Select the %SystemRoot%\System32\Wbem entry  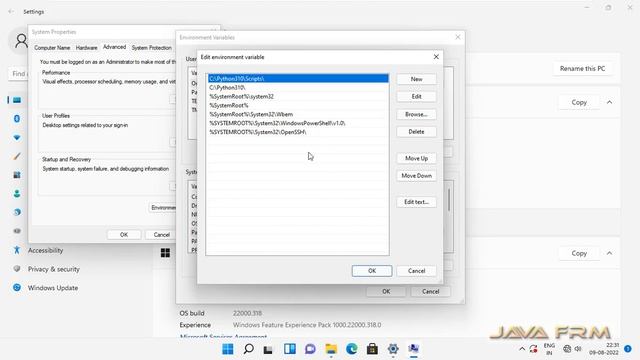(298, 114)
